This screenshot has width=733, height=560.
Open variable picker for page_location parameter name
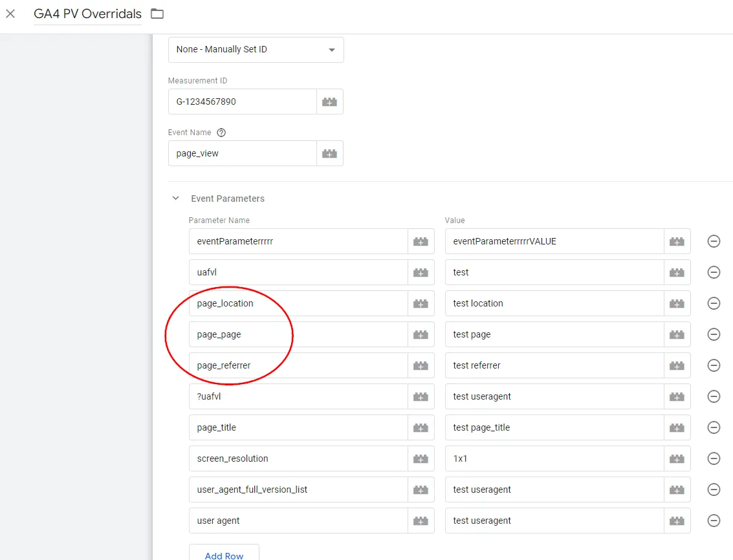pyautogui.click(x=421, y=303)
